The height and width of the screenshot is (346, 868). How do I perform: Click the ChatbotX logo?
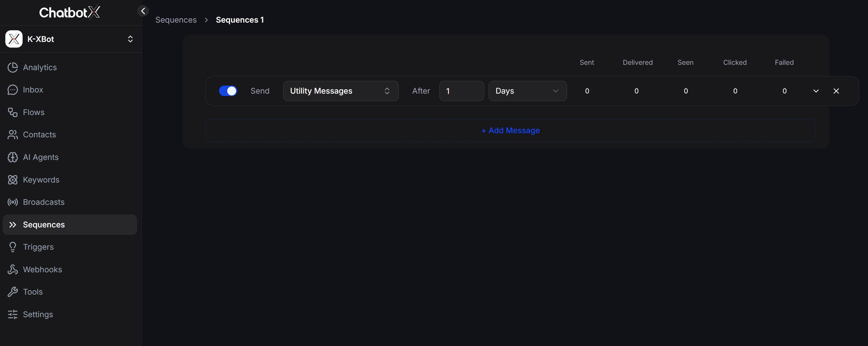(69, 12)
